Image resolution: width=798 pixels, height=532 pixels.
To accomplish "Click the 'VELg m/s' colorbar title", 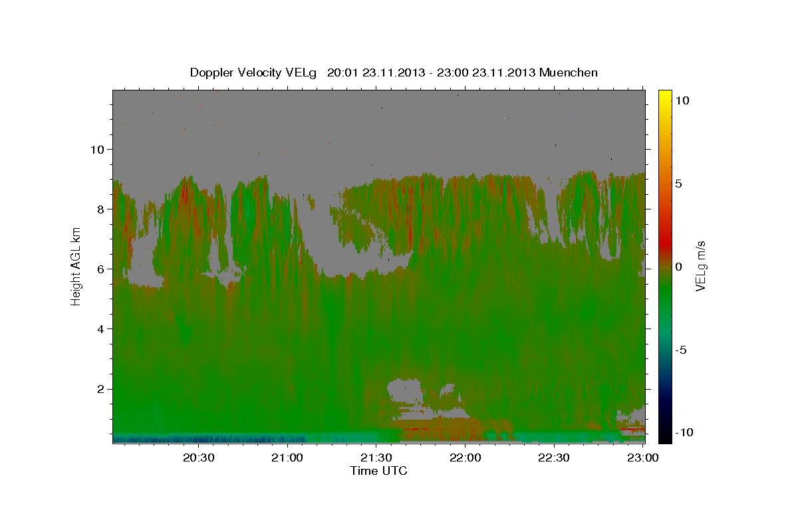I will 700,267.
